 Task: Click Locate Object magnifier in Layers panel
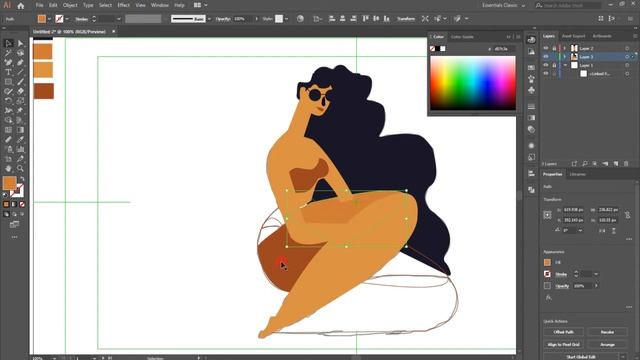coord(584,164)
